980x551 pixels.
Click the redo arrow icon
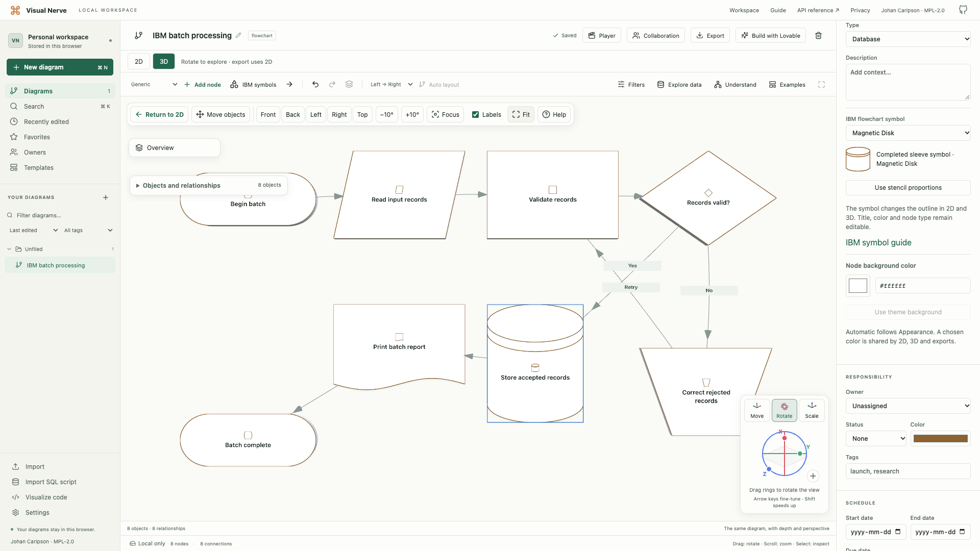coord(332,85)
